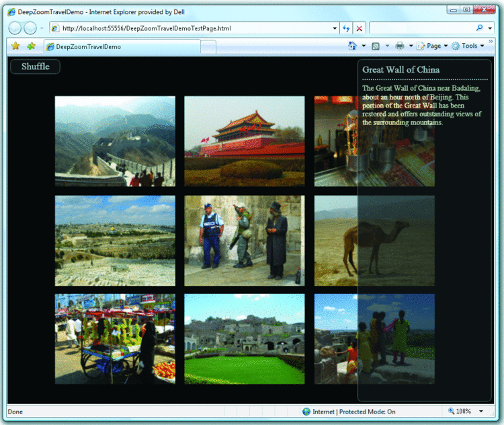Open a new blank tab

coord(208,47)
